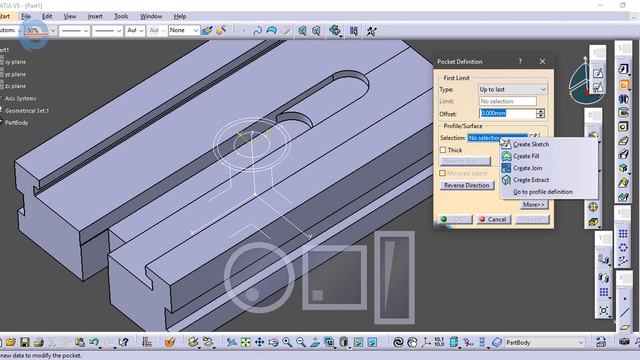Click the Zoom In magnifier
Screen dimensions: 640x360
[287, 342]
